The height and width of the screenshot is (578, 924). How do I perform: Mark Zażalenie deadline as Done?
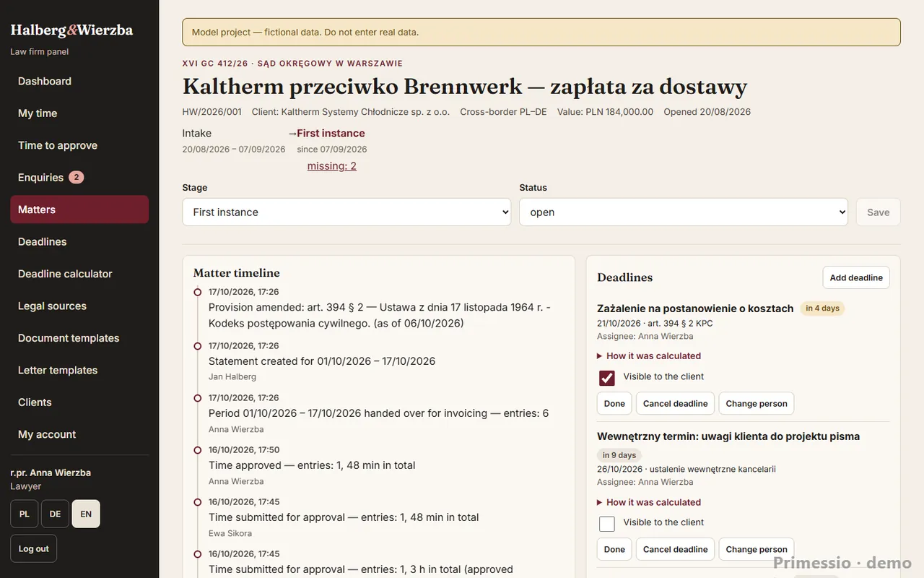614,403
